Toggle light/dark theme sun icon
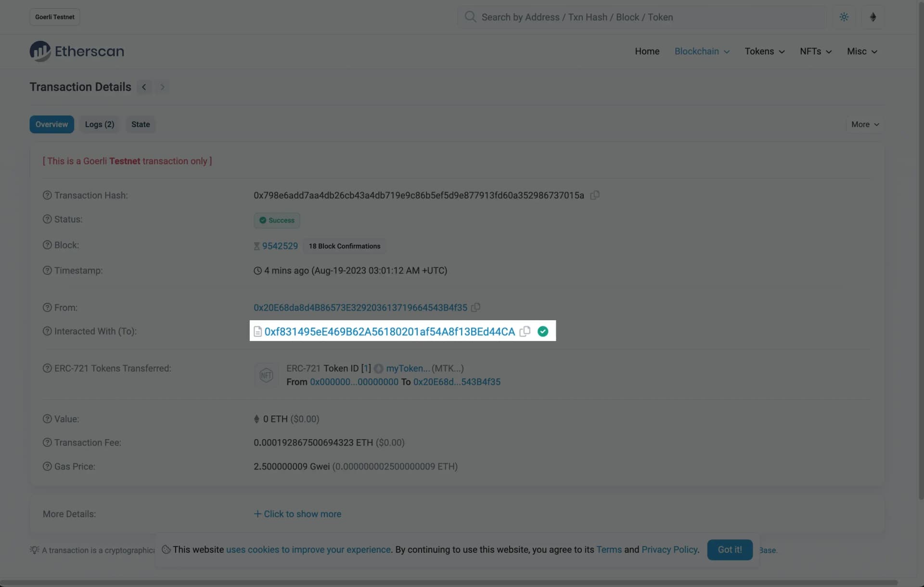924x587 pixels. 844,17
